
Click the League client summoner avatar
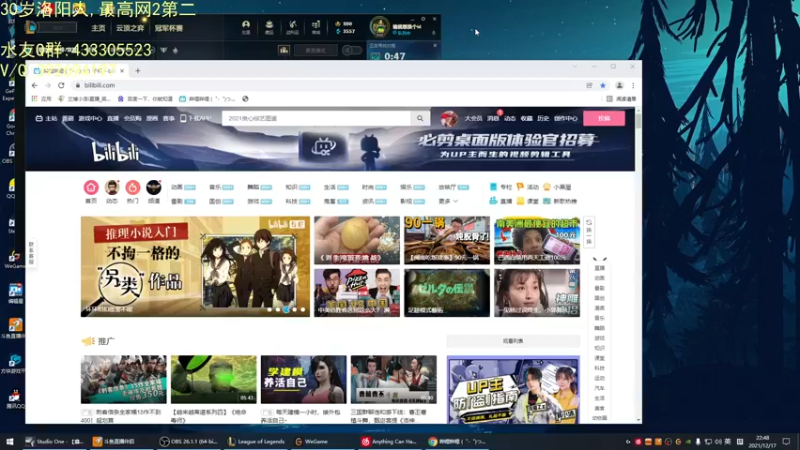(x=380, y=27)
